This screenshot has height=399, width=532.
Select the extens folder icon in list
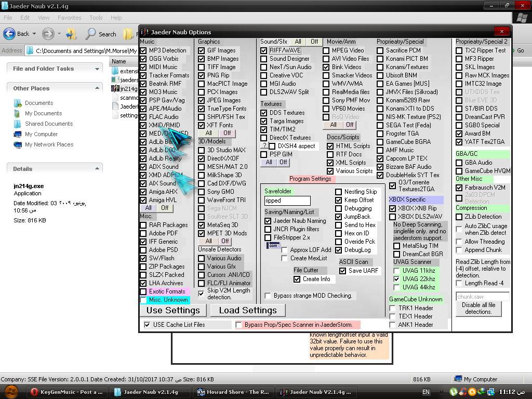115,71
